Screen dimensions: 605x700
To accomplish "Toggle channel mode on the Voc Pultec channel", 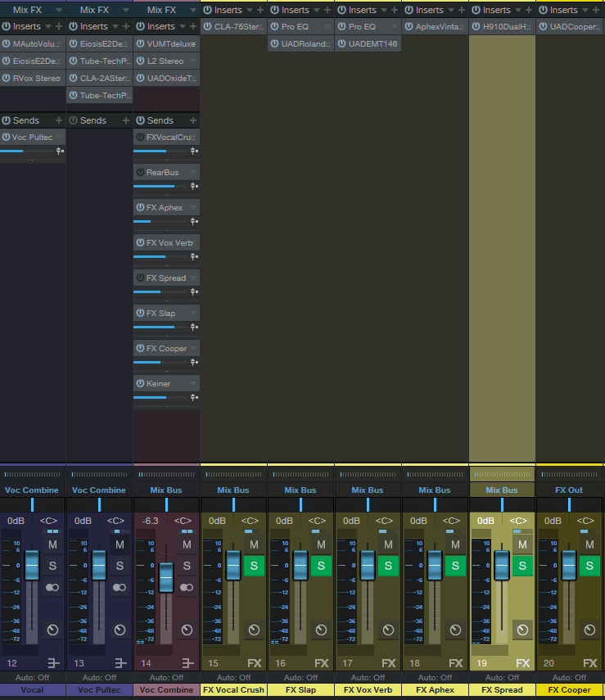I will point(120,588).
